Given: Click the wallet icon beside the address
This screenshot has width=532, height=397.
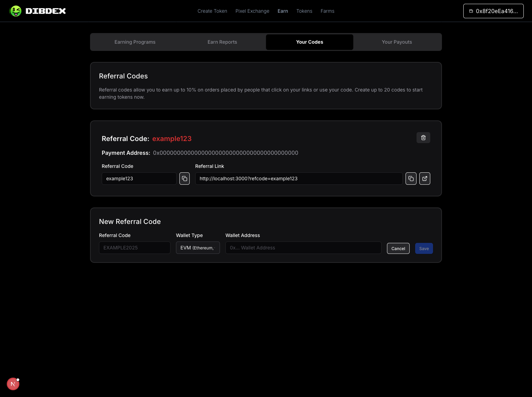Looking at the screenshot, I should coord(470,11).
